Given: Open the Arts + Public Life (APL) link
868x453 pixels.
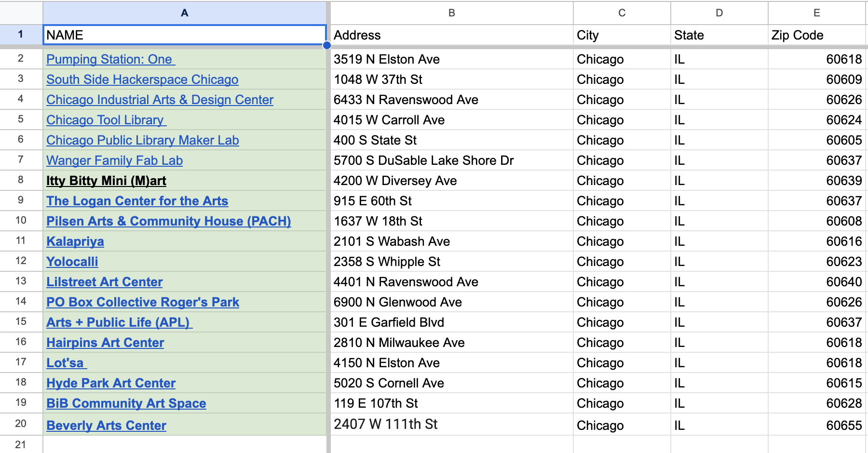Looking at the screenshot, I should 120,322.
